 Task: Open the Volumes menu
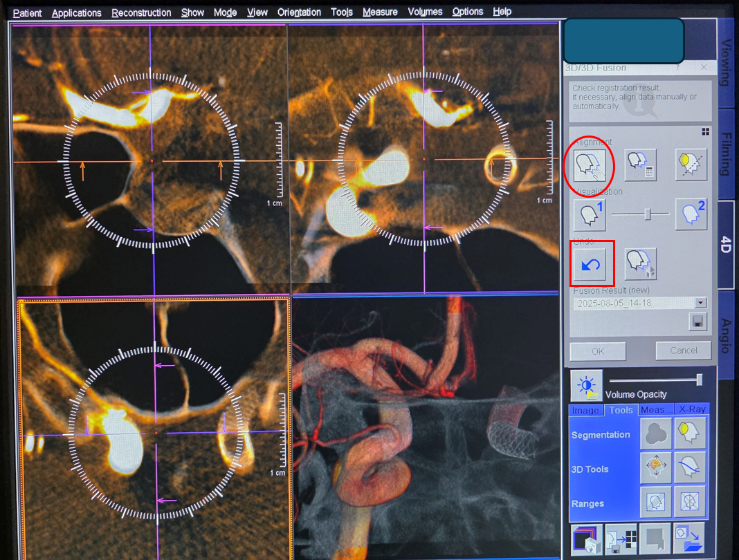coord(425,12)
